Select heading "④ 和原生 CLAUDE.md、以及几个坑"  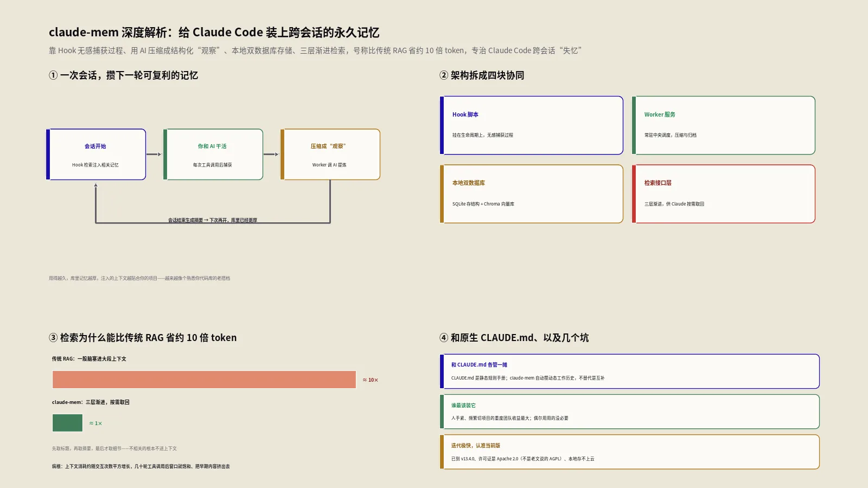(x=514, y=338)
